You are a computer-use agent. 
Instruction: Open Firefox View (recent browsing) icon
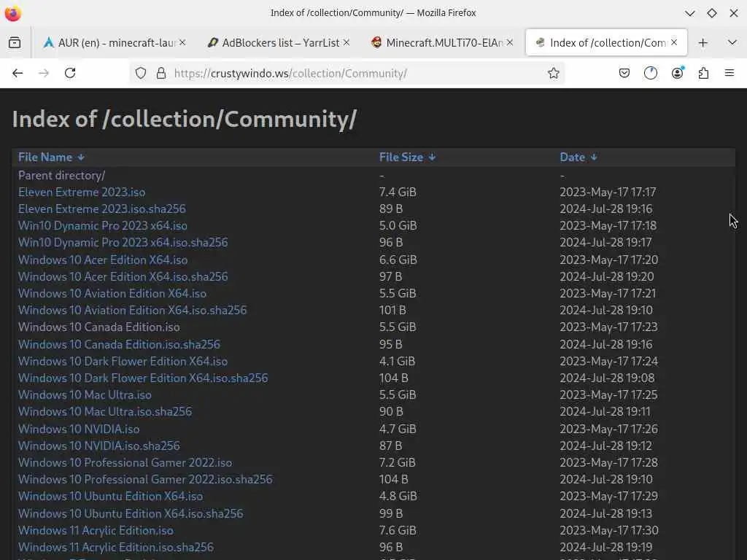(x=15, y=43)
